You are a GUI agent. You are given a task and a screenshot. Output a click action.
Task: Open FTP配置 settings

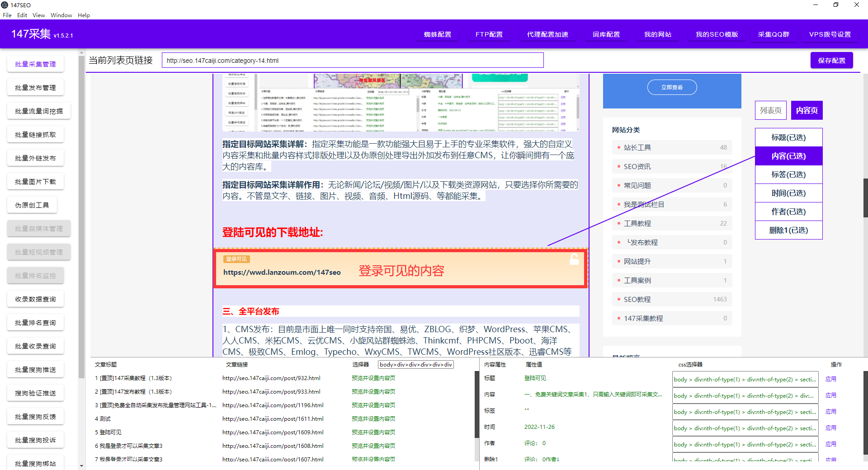pos(489,34)
